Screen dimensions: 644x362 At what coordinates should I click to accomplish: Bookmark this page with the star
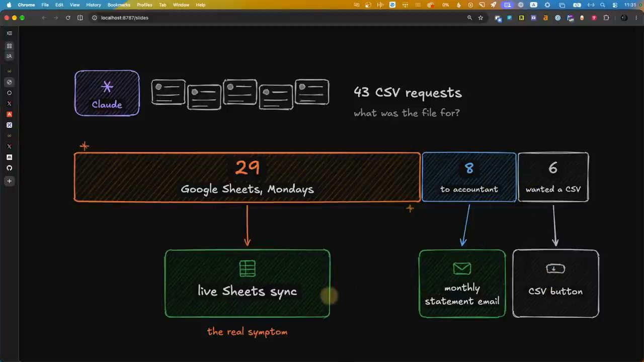click(x=480, y=18)
